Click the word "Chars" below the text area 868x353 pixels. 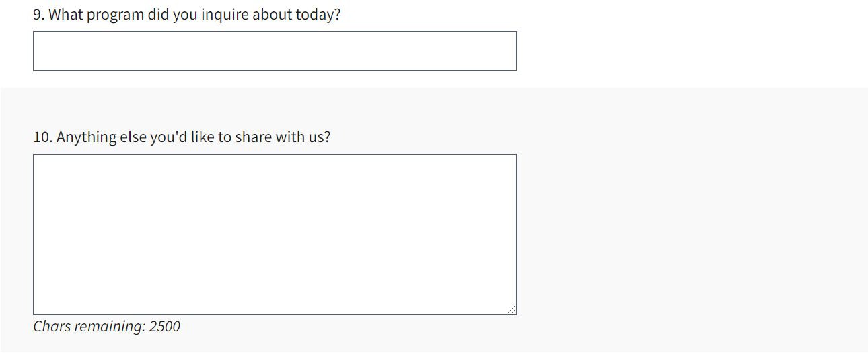point(51,327)
